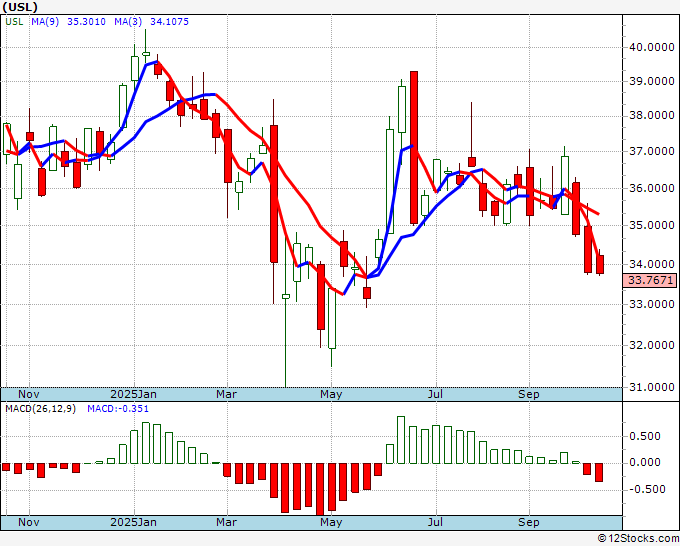The height and width of the screenshot is (546, 680).
Task: Select the MA(9) legend label
Action: pyautogui.click(x=45, y=22)
